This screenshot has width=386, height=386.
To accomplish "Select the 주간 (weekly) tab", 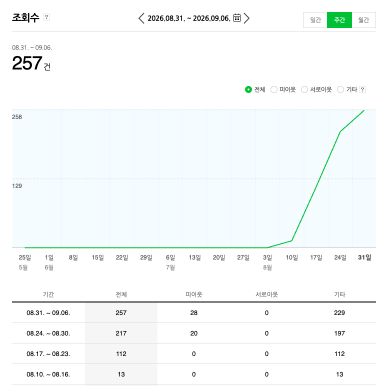I will [339, 20].
